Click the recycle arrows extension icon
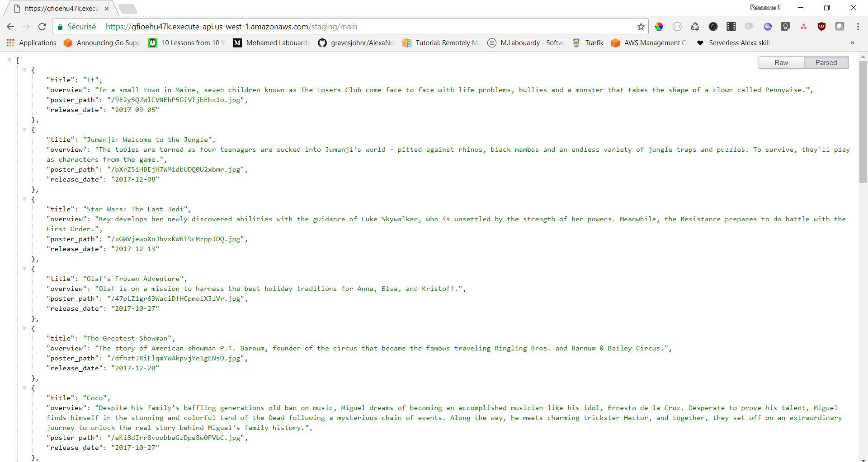 coord(695,27)
